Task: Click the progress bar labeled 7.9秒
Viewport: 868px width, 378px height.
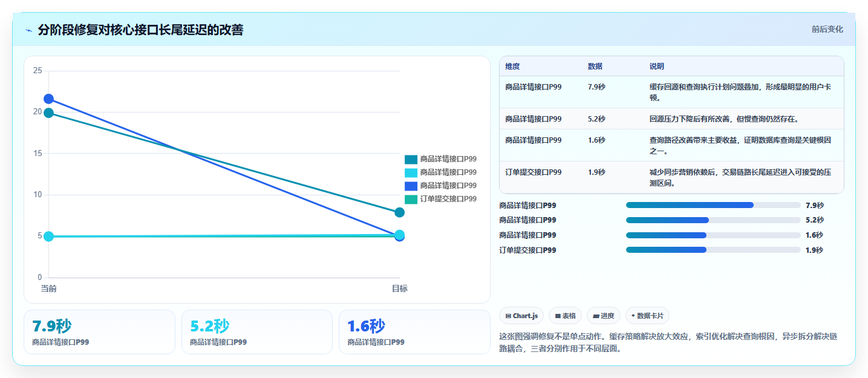Action: click(x=713, y=205)
